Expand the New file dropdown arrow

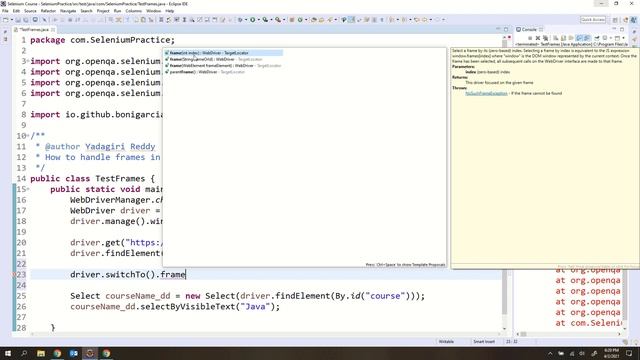pyautogui.click(x=11, y=20)
